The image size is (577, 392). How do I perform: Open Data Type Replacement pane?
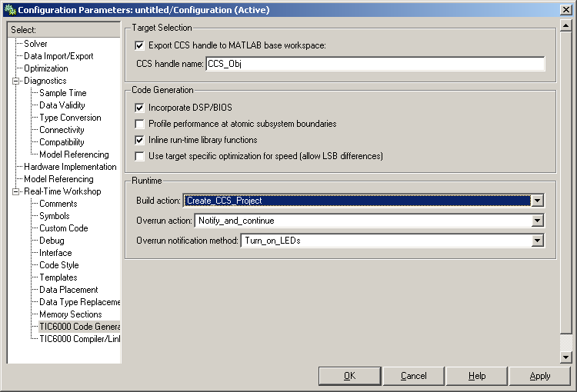tap(79, 302)
